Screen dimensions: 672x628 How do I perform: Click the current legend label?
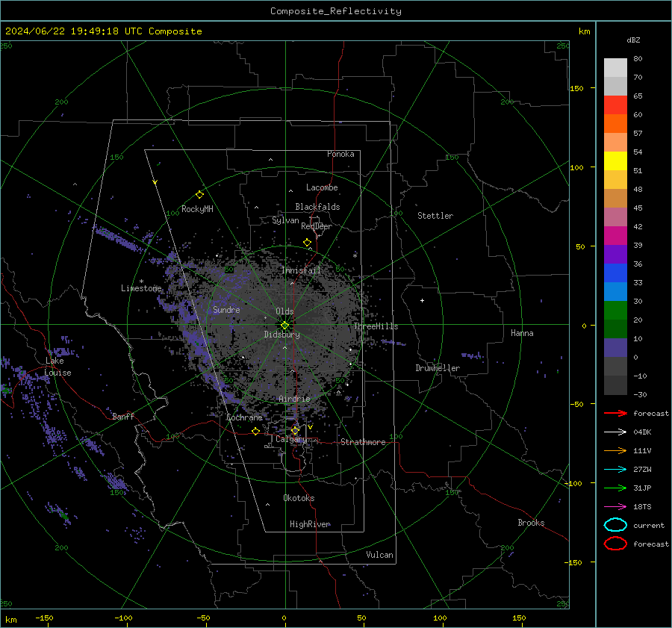tap(649, 526)
